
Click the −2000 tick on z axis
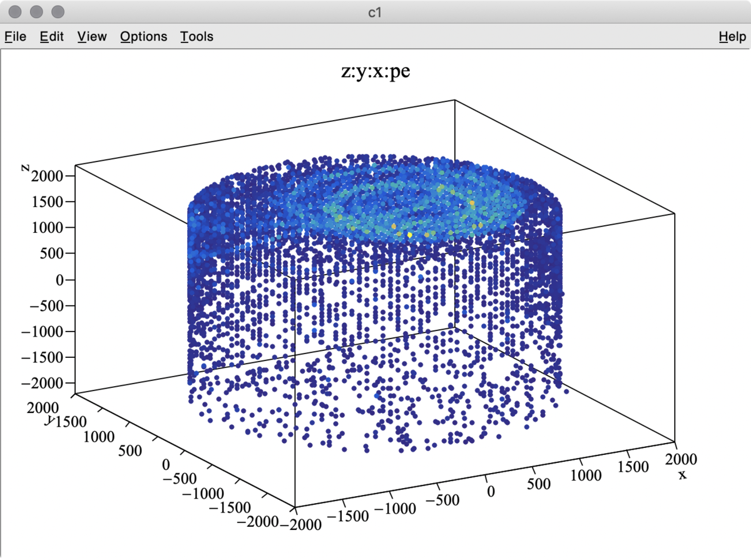click(x=46, y=383)
